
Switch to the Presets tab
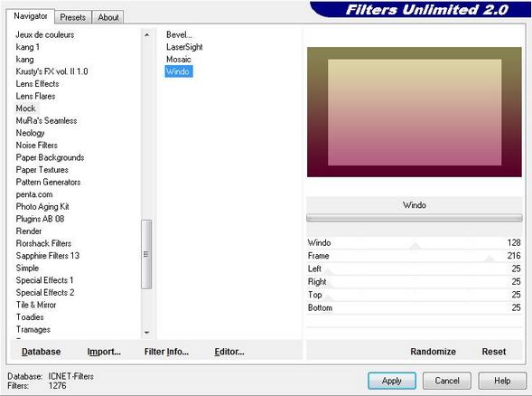pos(72,17)
